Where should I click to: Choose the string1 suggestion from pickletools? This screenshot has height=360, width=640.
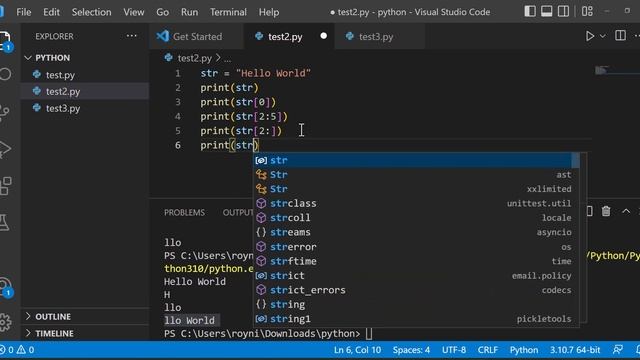coord(416,319)
